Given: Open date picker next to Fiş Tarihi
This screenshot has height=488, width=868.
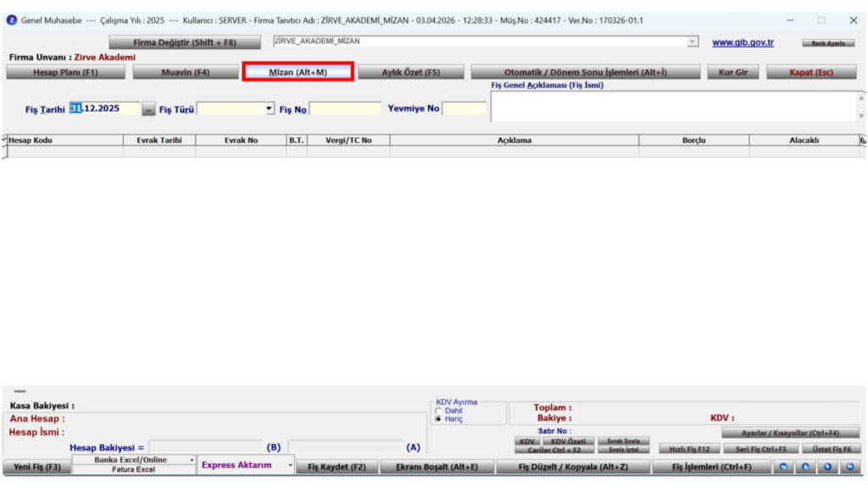Looking at the screenshot, I should (x=148, y=109).
